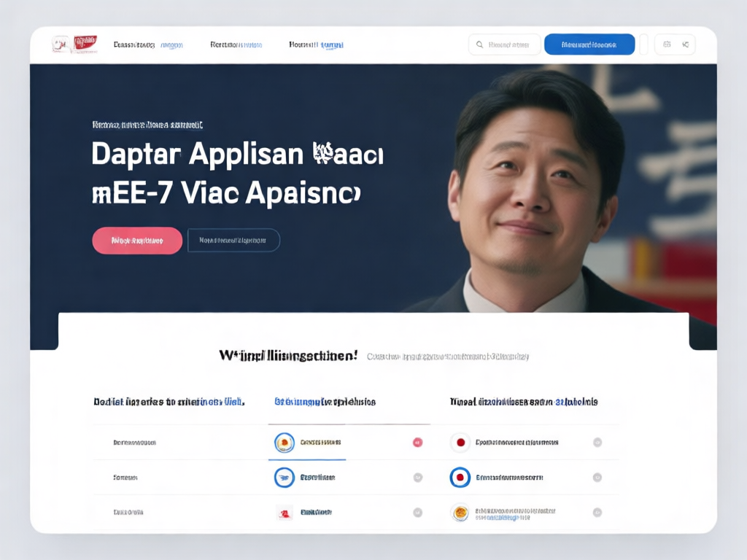Viewport: 747px width, 560px height.
Task: Click the blue button in the header
Action: coord(589,44)
